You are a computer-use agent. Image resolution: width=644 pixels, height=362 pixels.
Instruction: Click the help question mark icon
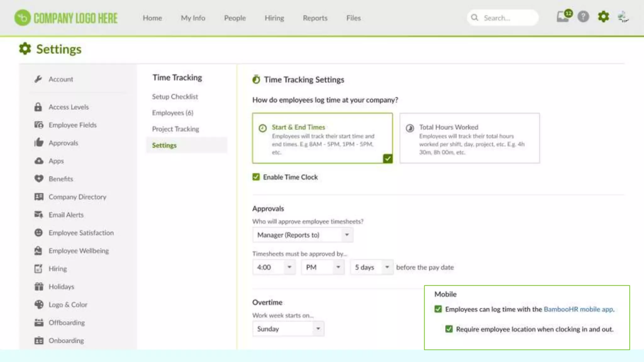coord(583,17)
